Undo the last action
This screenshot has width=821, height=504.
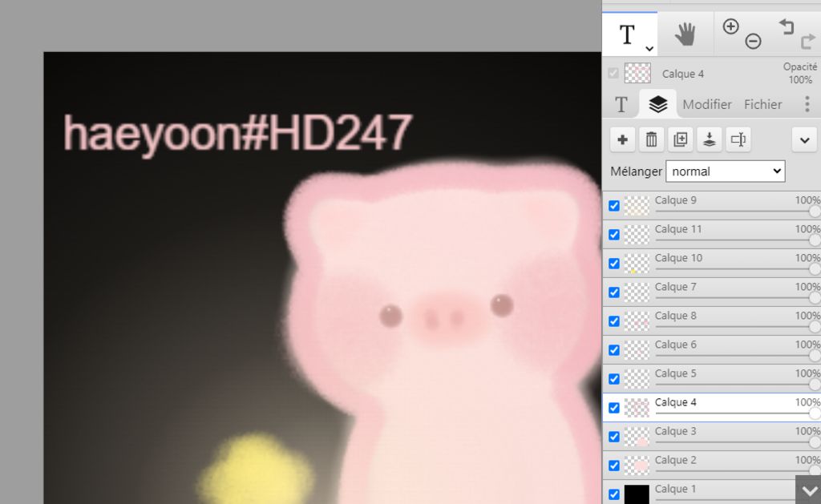(x=787, y=26)
